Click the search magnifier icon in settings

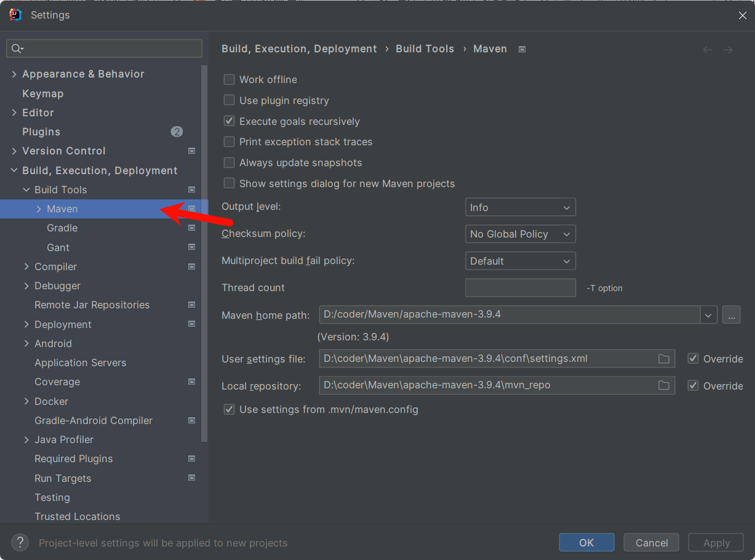(x=17, y=49)
